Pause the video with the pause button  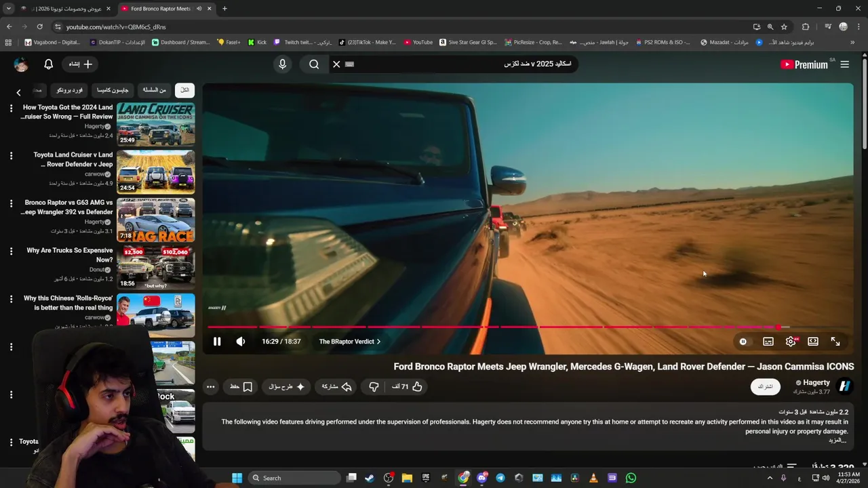point(217,342)
